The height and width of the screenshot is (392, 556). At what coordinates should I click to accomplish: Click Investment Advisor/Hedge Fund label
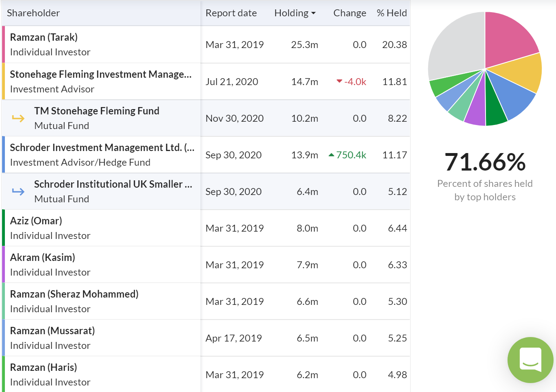pos(80,162)
